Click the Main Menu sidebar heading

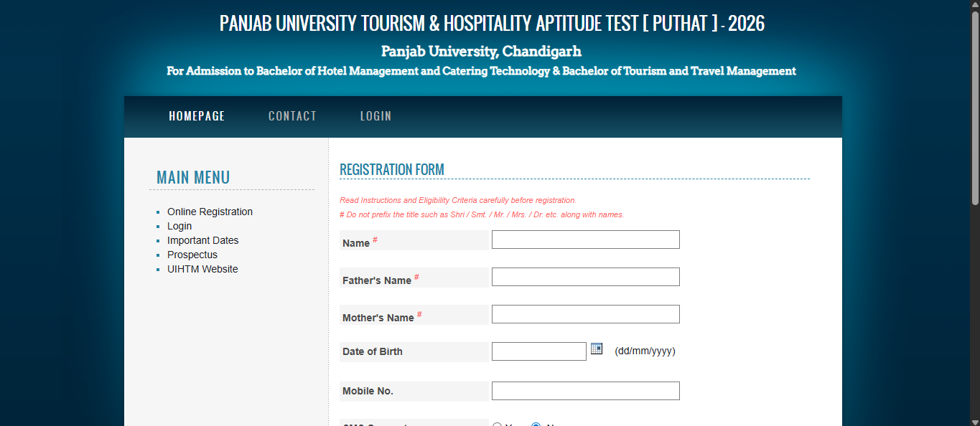pyautogui.click(x=193, y=178)
